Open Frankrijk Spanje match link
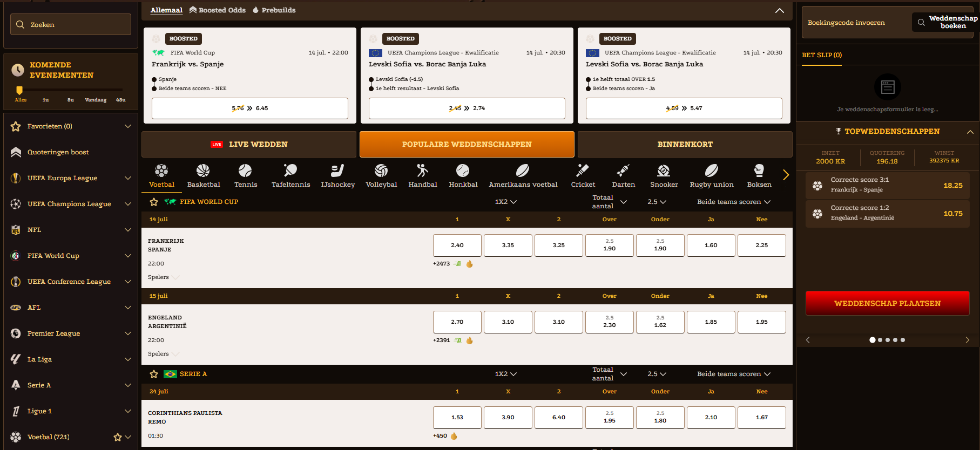This screenshot has width=980, height=450. 166,246
